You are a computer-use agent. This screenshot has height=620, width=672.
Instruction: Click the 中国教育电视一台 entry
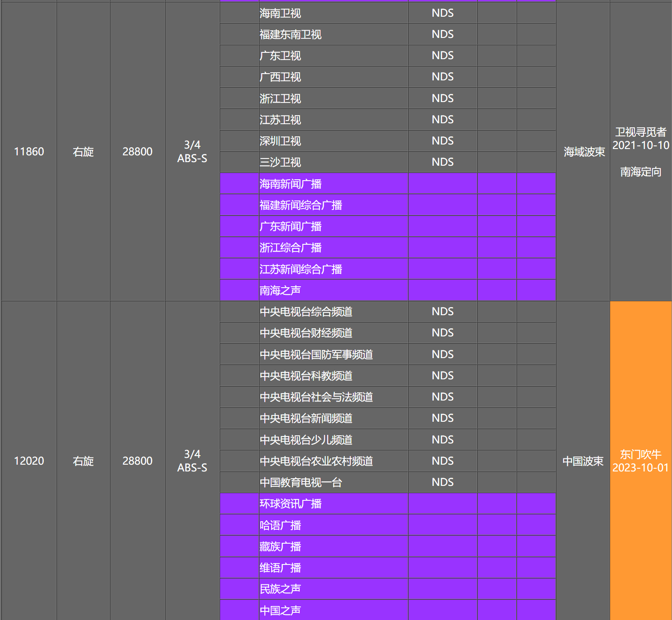tap(334, 482)
